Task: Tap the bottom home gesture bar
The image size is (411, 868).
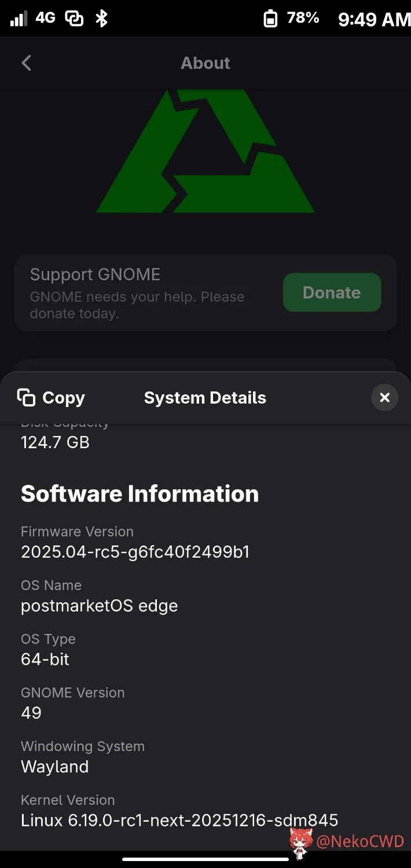Action: [205, 859]
